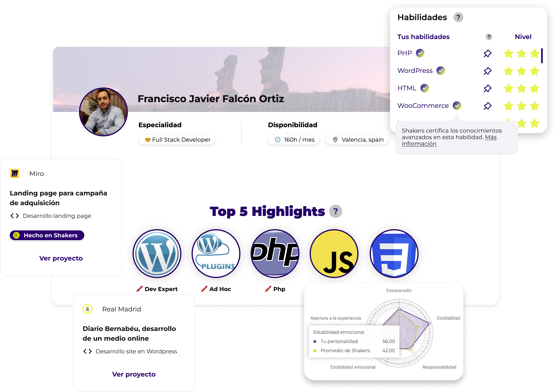The height and width of the screenshot is (392, 557).
Task: Click the Real Madrid crest icon
Action: pos(88,309)
